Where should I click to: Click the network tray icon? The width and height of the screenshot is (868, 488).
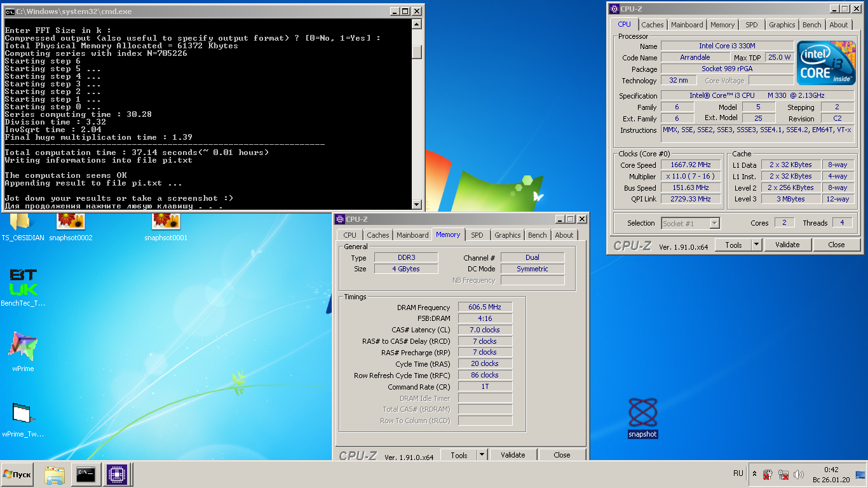[783, 475]
